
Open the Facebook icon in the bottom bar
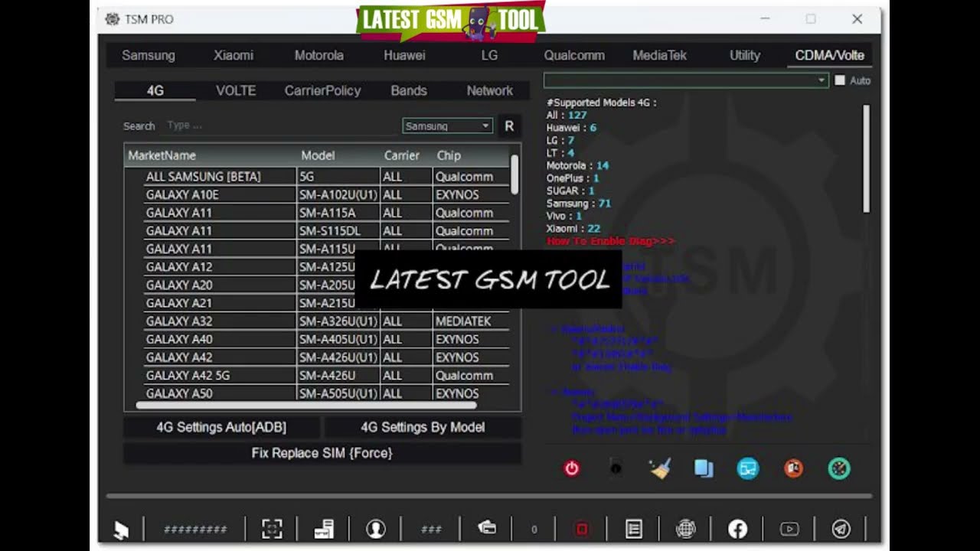(737, 528)
